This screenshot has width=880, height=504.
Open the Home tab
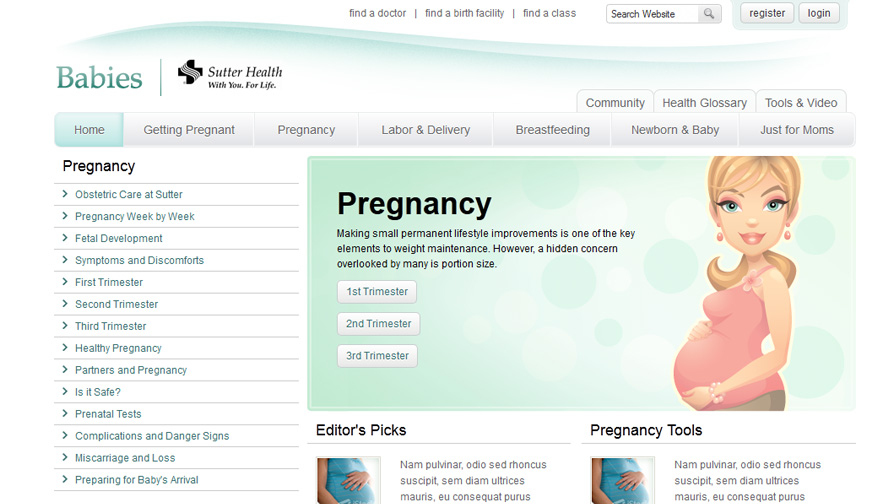coord(89,130)
